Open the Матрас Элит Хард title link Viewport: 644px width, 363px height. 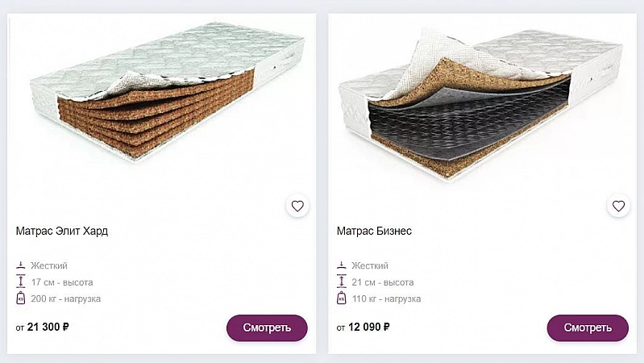[x=62, y=231]
